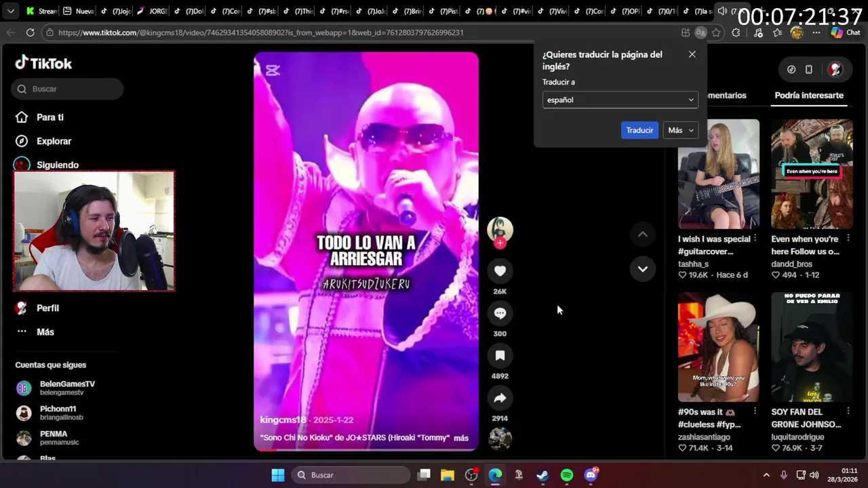Open the spinning music disc icon
Screen dimensions: 868x488
(x=500, y=439)
